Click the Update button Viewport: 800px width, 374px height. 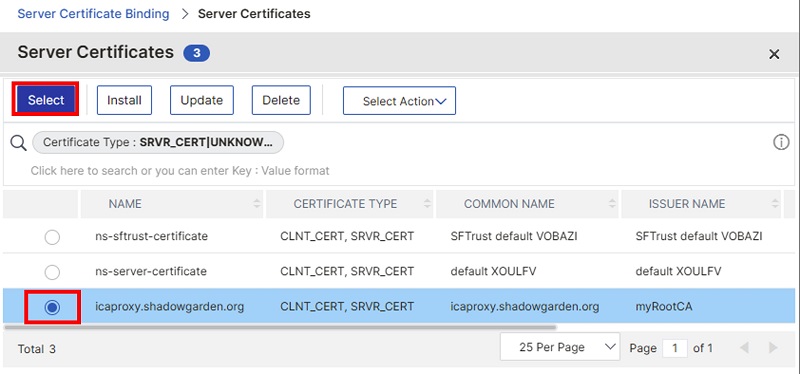(202, 100)
